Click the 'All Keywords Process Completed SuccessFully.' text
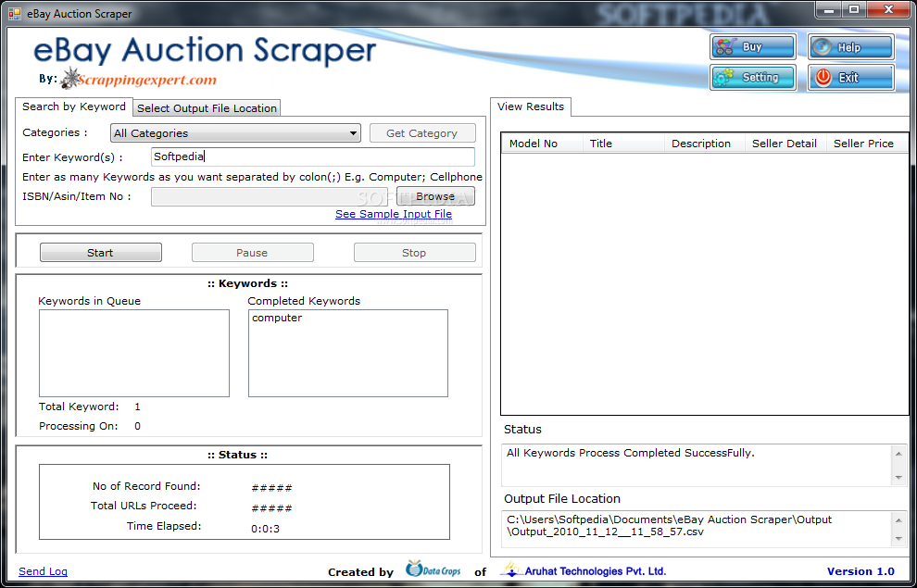Viewport: 917px width, 588px height. [x=631, y=453]
